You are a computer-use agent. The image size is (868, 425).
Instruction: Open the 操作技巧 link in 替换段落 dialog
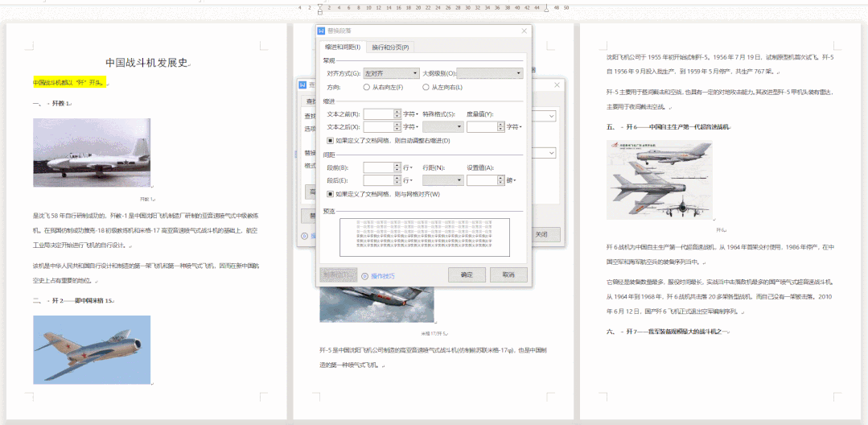point(383,276)
